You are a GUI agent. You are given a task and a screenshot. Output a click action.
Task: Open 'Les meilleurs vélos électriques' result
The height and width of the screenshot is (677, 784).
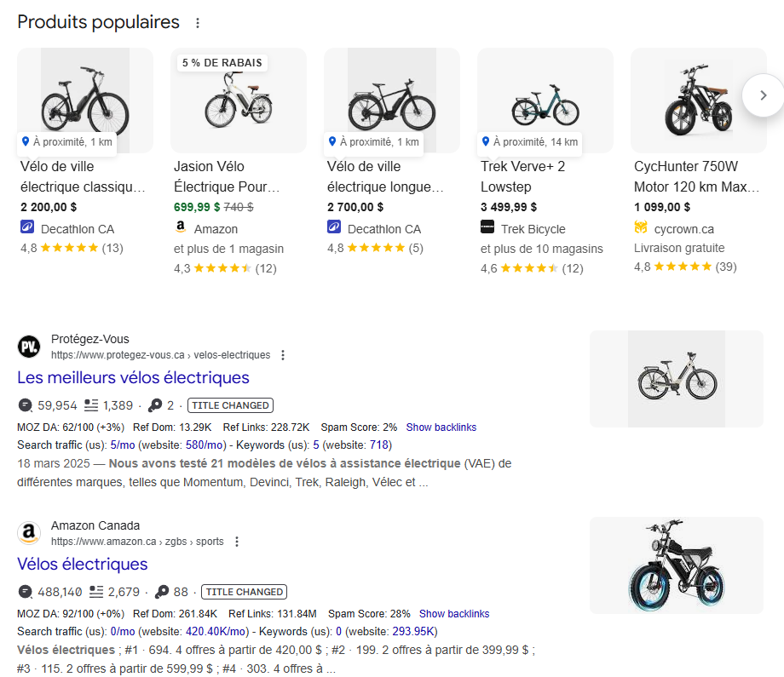133,377
